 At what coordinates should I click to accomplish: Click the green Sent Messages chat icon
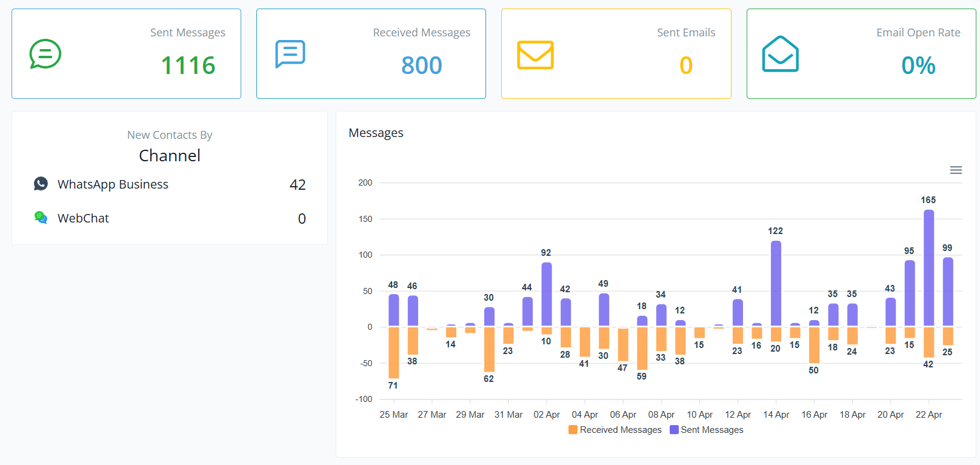[45, 54]
